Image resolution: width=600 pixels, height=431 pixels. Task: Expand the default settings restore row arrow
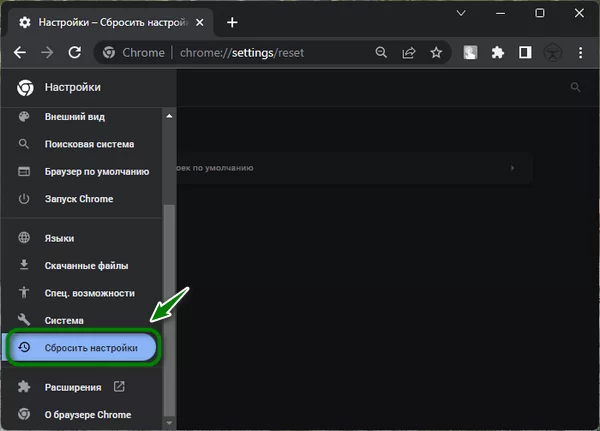(513, 168)
